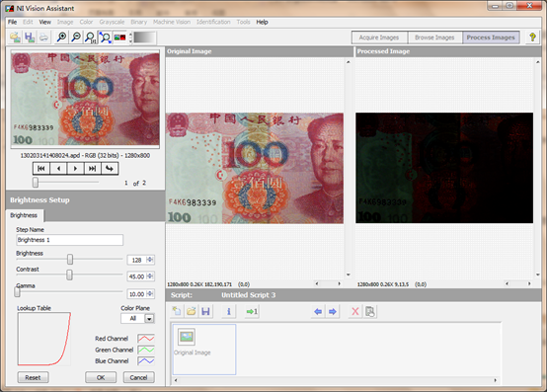
Task: Open the File menu
Action: click(13, 22)
